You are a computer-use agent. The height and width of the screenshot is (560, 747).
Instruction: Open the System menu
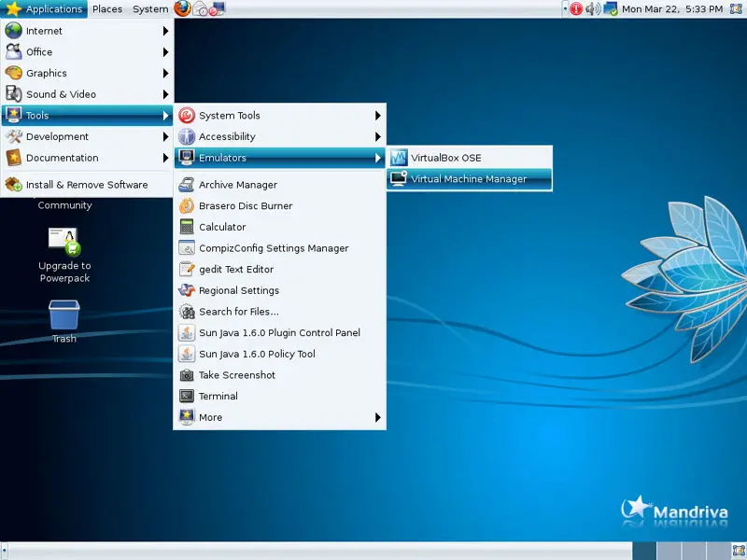point(150,9)
